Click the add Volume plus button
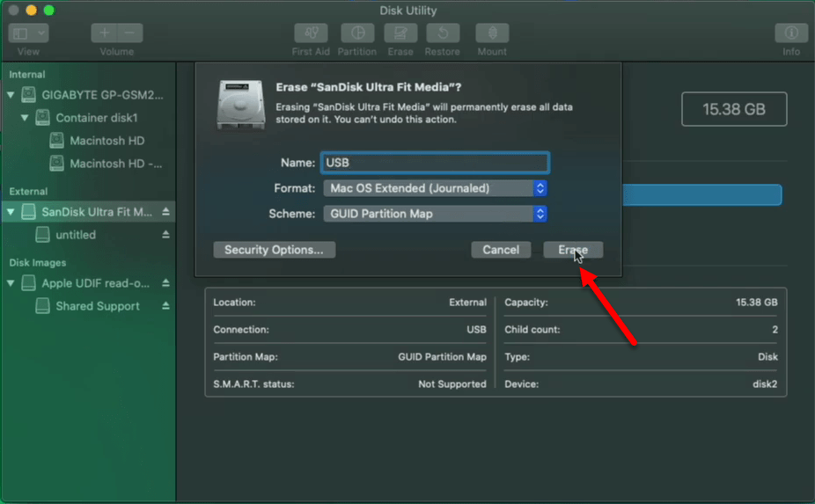Screen dimensions: 815x504 click(x=104, y=33)
